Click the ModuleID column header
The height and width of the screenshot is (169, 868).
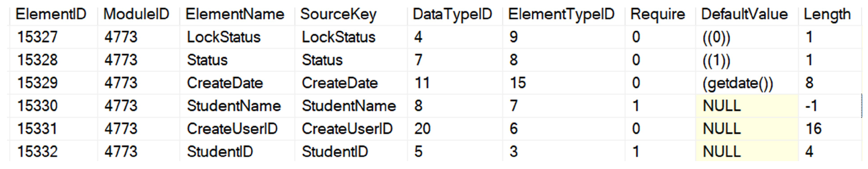coord(136,14)
